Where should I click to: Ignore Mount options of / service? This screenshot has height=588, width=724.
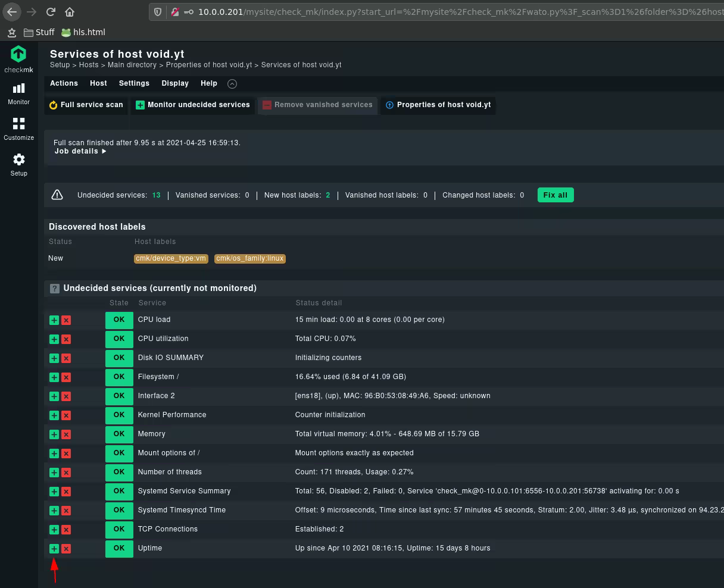pos(66,453)
